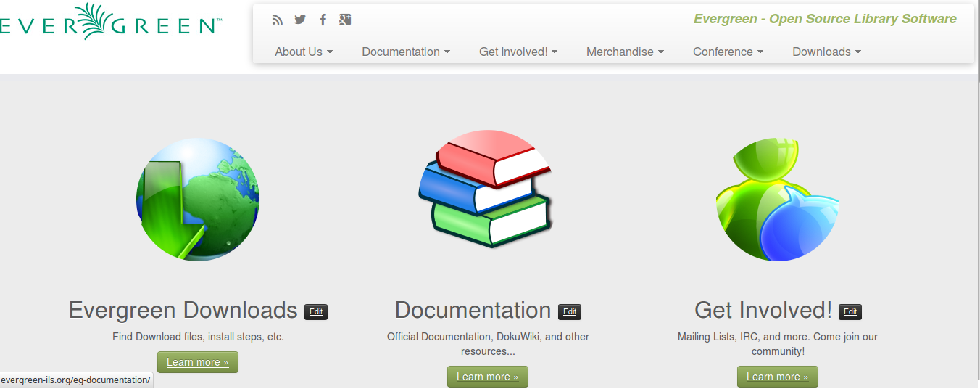This screenshot has width=980, height=389.
Task: Expand the Merchandise menu
Action: pyautogui.click(x=625, y=52)
